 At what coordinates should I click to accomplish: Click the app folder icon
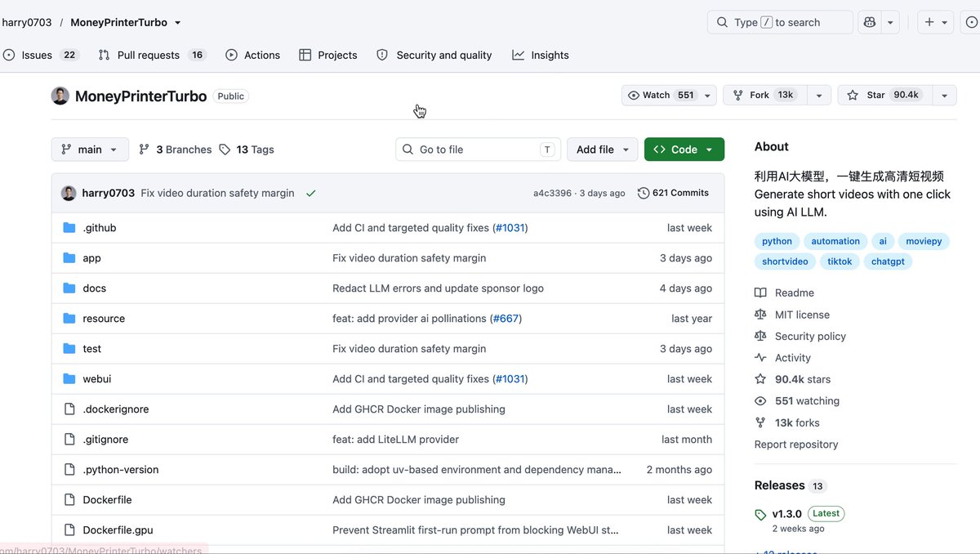coord(69,258)
